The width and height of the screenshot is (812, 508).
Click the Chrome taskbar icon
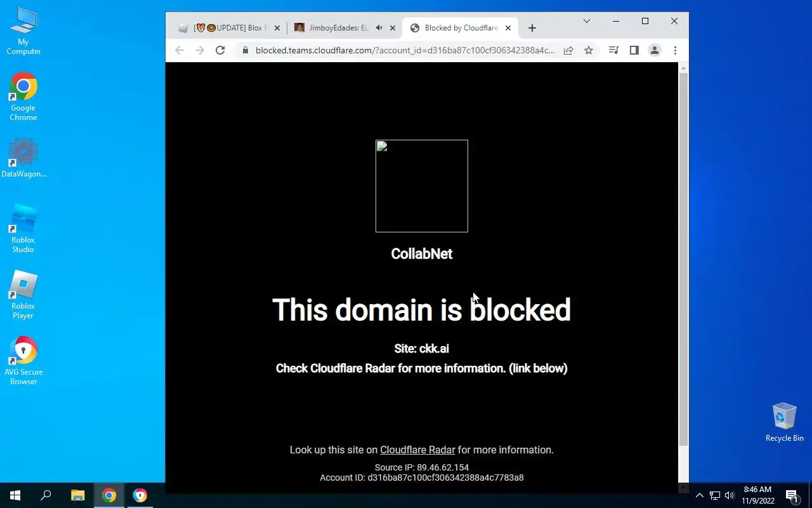coord(109,495)
